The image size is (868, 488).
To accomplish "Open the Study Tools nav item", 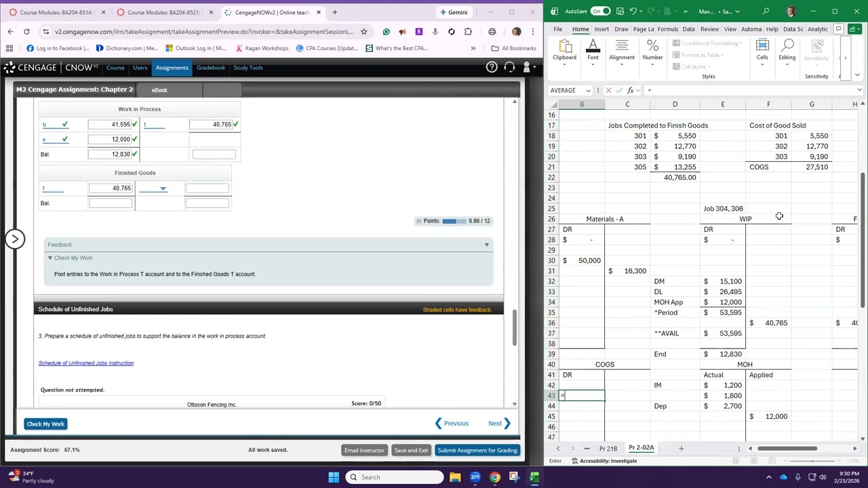I will tap(248, 68).
